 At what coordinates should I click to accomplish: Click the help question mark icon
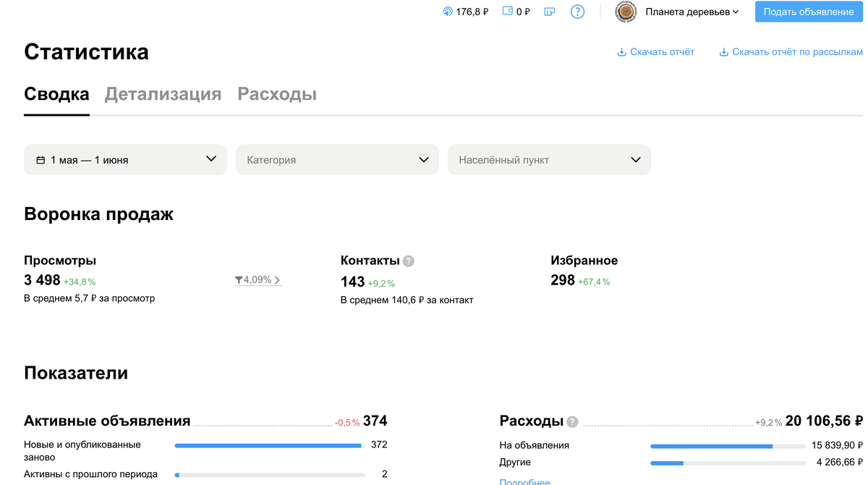click(577, 12)
